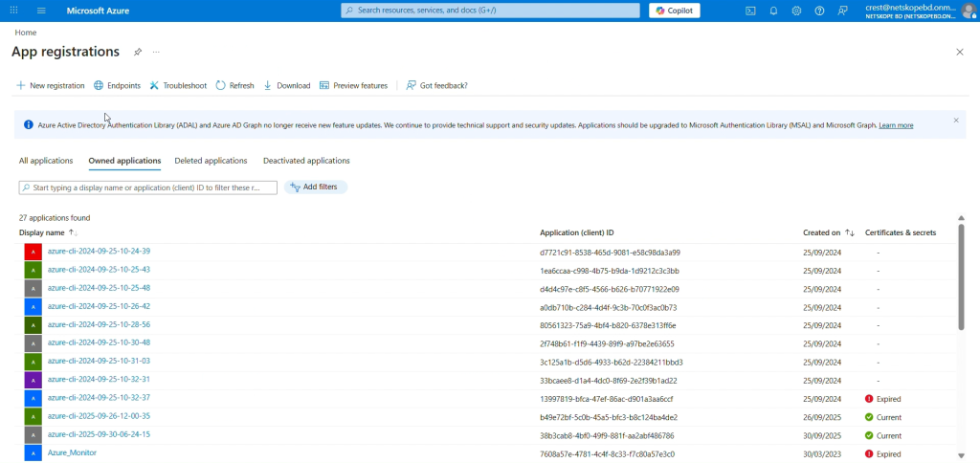The image size is (980, 463).
Task: Click red icon of azure-cli-2024-09-25-10-24-39
Action: [x=33, y=252]
